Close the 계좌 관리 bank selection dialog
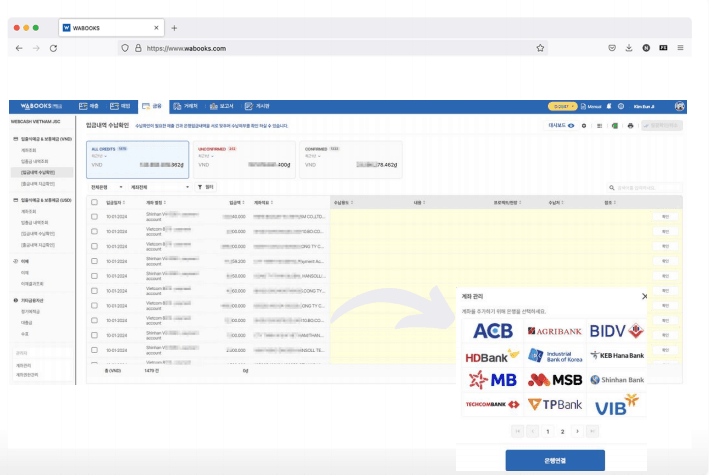The height and width of the screenshot is (475, 709). (x=644, y=296)
